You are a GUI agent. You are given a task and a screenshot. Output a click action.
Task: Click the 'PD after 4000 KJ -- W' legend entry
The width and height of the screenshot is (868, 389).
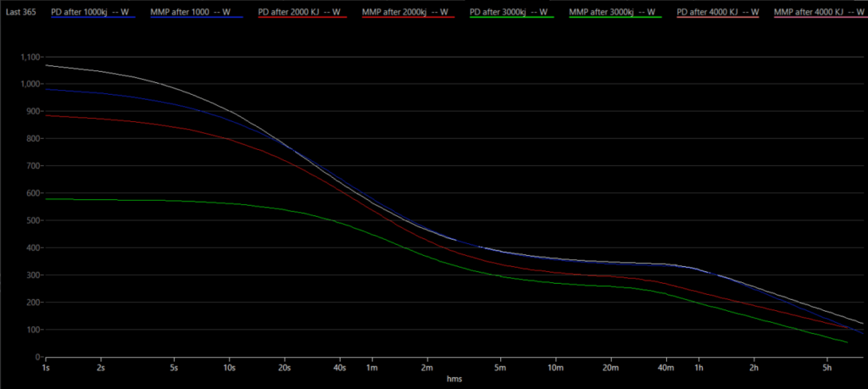point(718,12)
